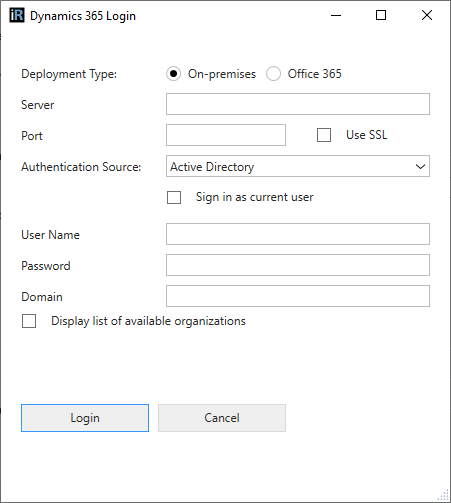Click the User Name field
Image resolution: width=451 pixels, height=503 pixels.
pyautogui.click(x=298, y=234)
